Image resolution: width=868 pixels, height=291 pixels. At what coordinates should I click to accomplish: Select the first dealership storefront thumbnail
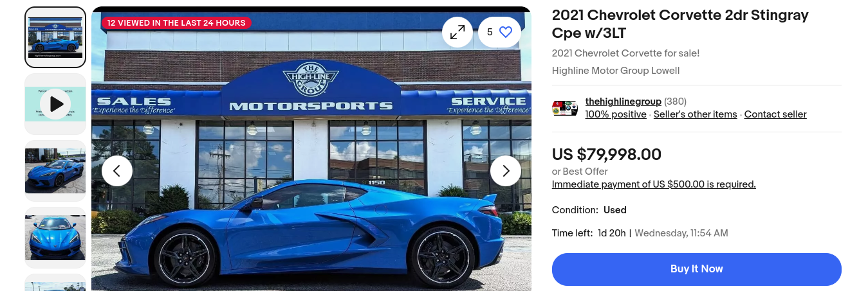[55, 37]
